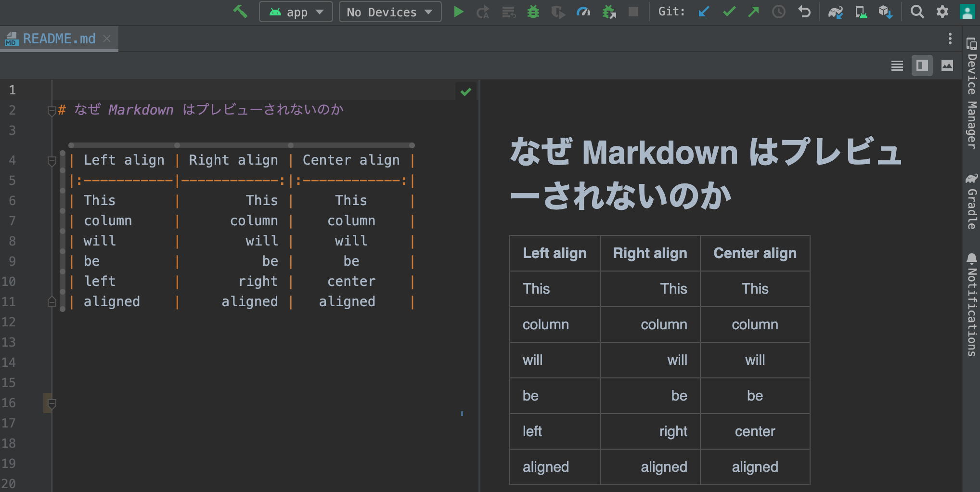Switch to Editor only view
The height and width of the screenshot is (492, 980).
[897, 65]
